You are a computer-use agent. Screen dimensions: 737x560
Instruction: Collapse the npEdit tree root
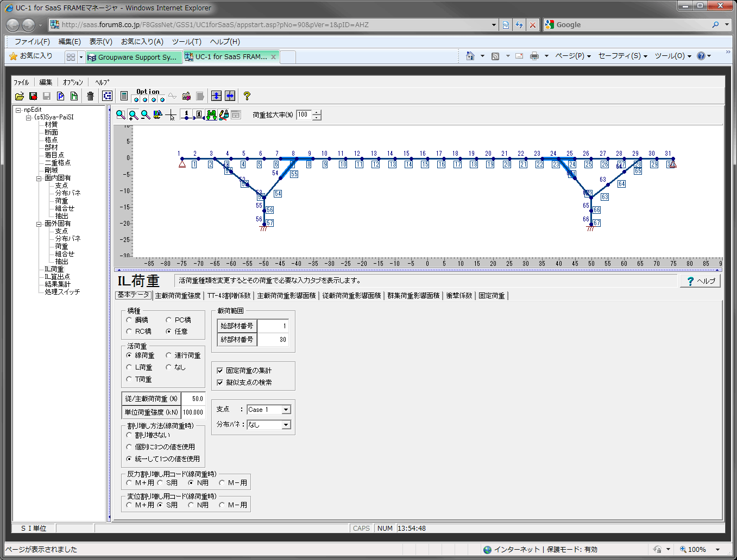point(18,110)
